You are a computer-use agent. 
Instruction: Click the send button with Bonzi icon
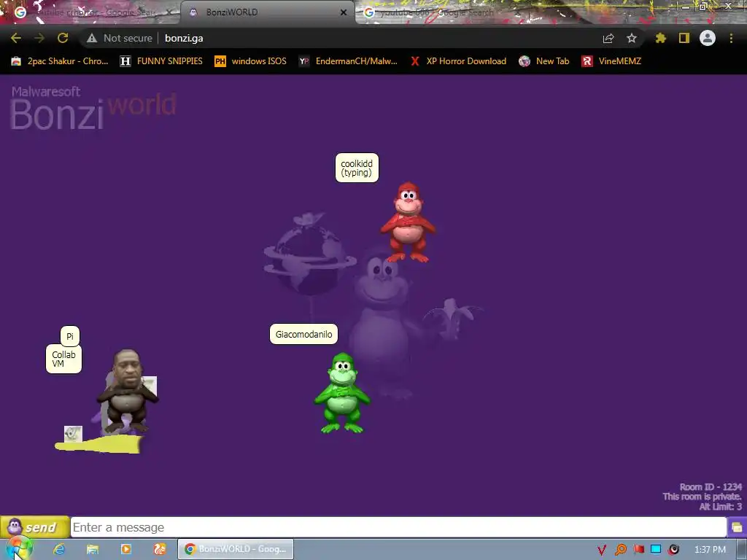(35, 527)
